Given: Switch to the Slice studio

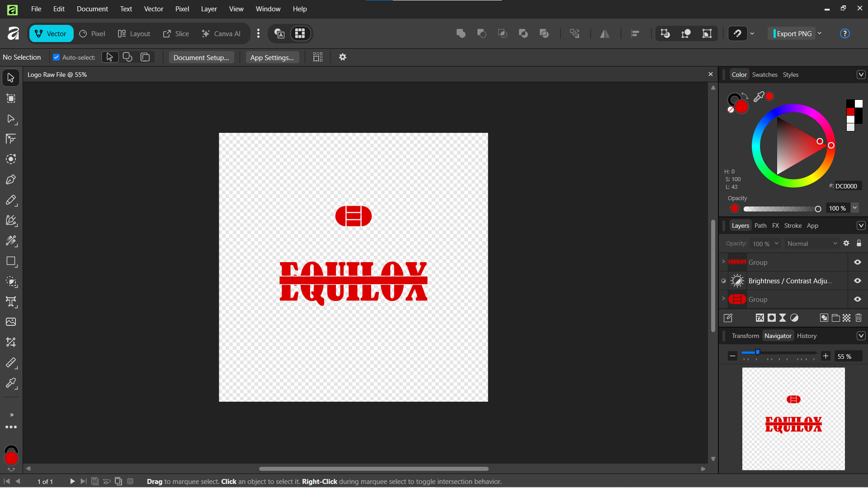Looking at the screenshot, I should 176,34.
